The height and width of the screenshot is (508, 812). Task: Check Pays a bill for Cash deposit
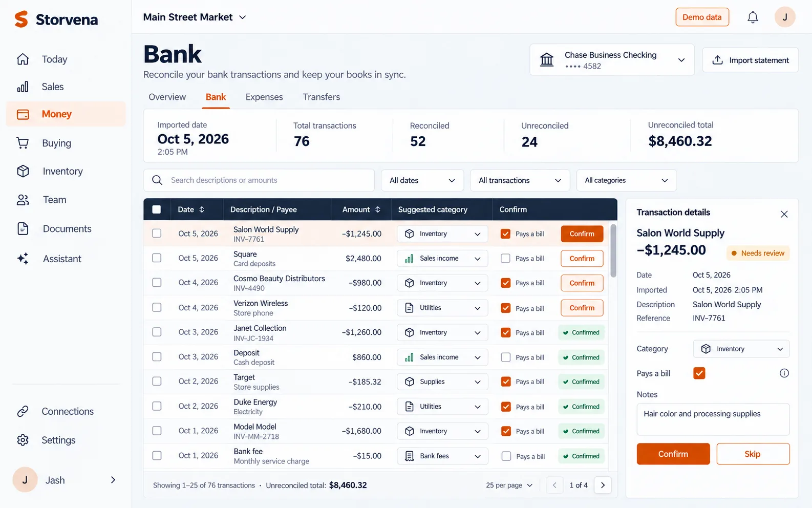(x=506, y=357)
